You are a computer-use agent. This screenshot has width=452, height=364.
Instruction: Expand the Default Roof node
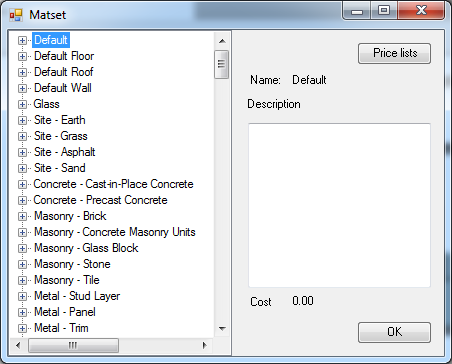(x=22, y=72)
